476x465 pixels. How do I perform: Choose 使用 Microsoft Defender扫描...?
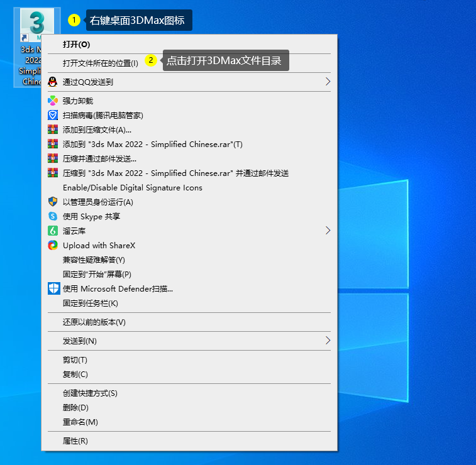point(189,289)
